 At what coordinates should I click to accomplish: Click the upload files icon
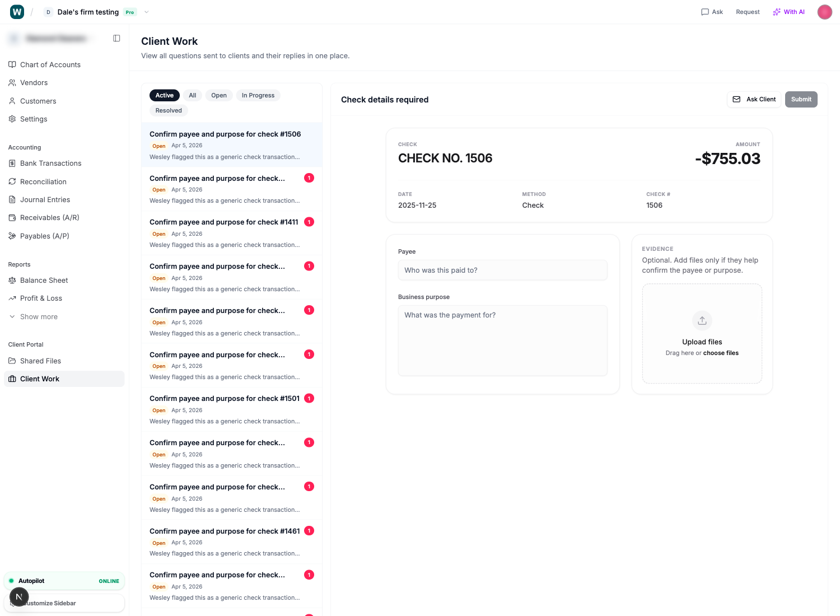(702, 320)
